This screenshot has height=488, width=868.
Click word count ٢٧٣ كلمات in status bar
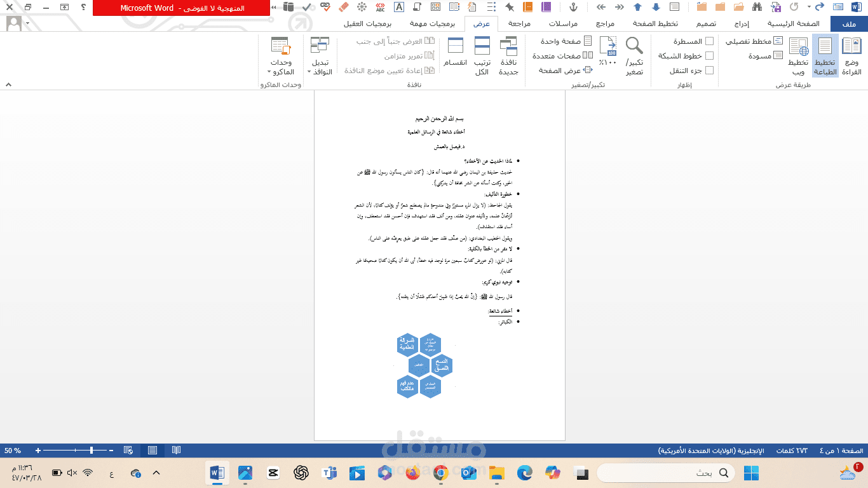tap(792, 450)
